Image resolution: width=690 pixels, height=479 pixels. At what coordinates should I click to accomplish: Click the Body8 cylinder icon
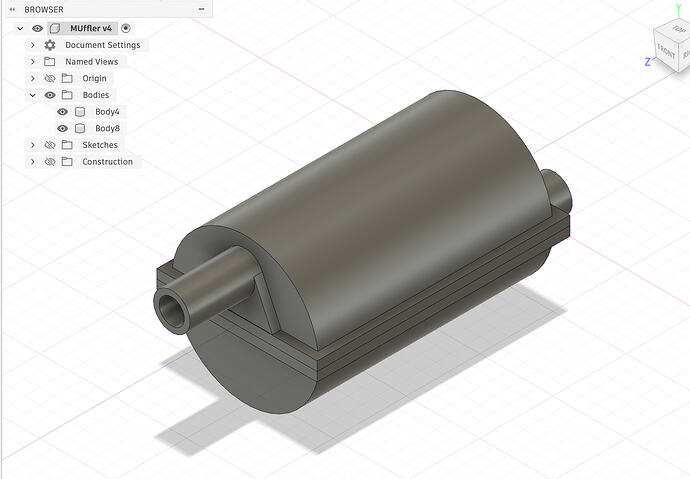point(80,128)
